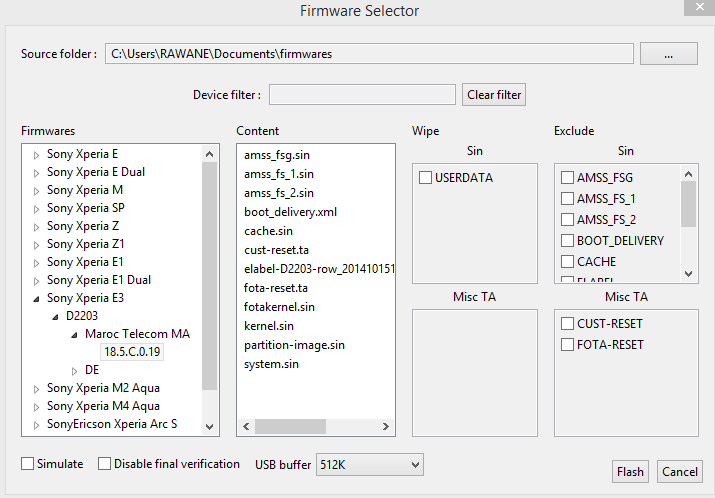This screenshot has width=715, height=498.
Task: Close the Firmware Selector window
Action: tap(699, 7)
